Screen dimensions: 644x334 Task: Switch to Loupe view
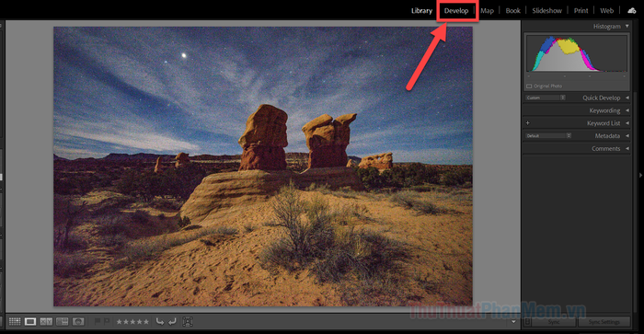[x=30, y=321]
